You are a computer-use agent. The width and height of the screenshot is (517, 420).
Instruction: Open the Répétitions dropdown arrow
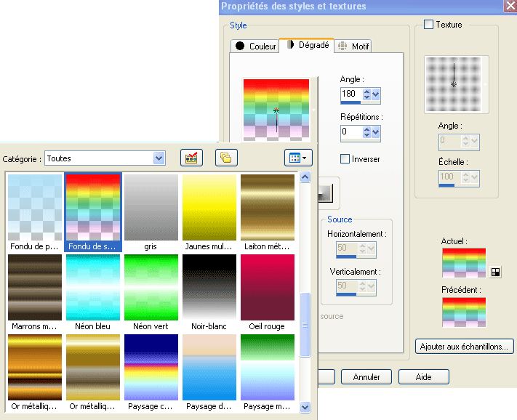[x=376, y=132]
